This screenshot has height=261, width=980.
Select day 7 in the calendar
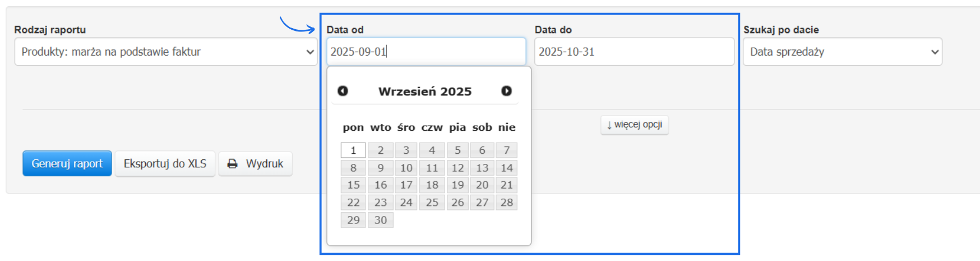[x=507, y=150]
